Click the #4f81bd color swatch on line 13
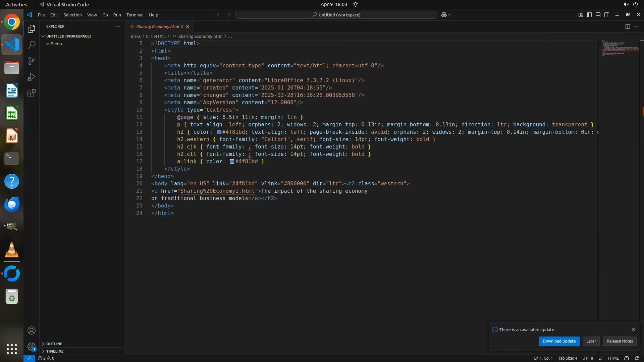644x362 pixels. point(219,132)
